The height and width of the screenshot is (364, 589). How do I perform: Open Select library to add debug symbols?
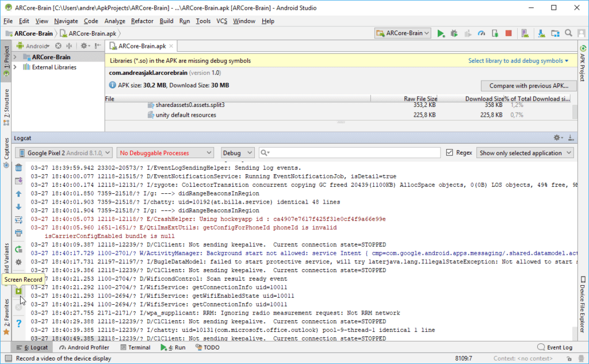[x=518, y=60]
